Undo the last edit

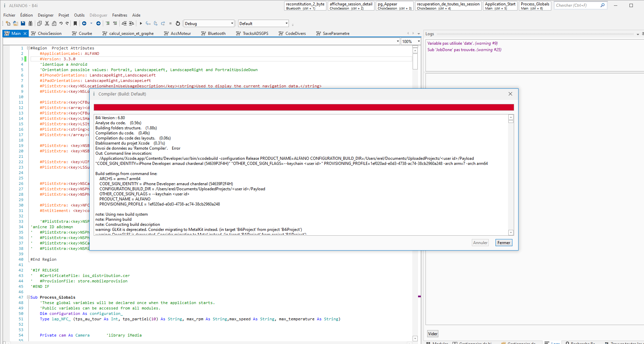coord(61,23)
